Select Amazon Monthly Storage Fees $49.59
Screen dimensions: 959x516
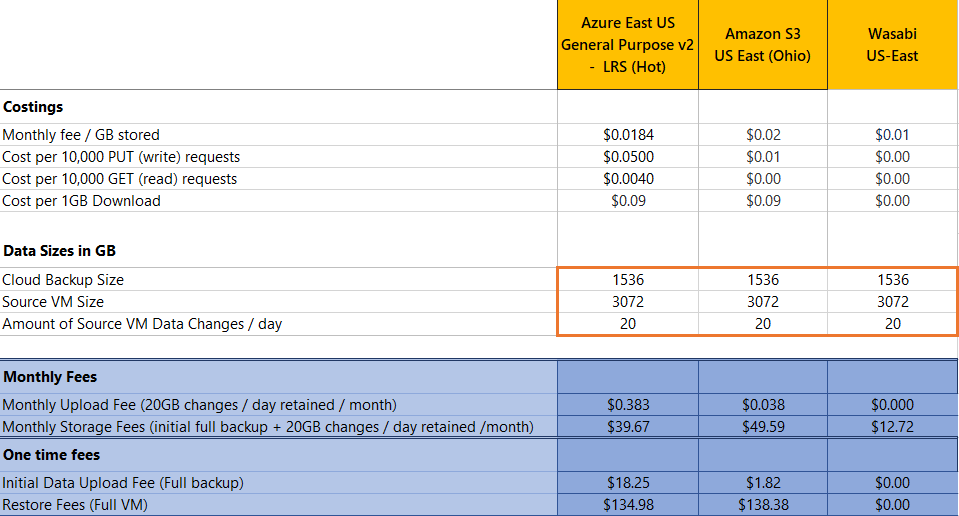[763, 427]
